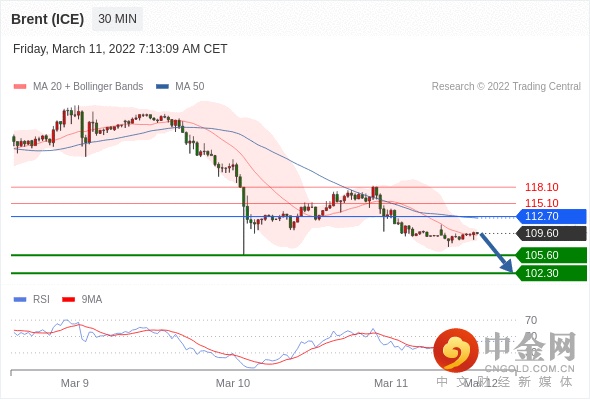Image resolution: width=590 pixels, height=400 pixels.
Task: Click the 30 MIN timeframe button
Action: (117, 19)
